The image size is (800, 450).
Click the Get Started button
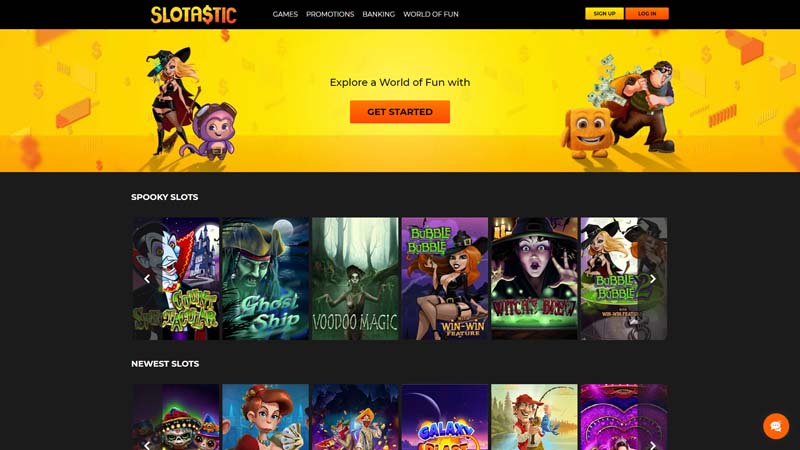tap(400, 112)
